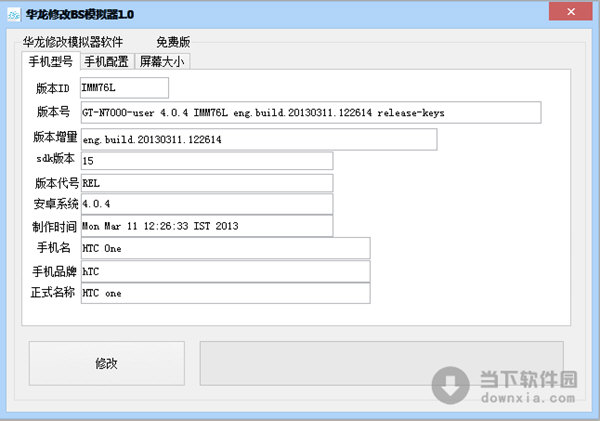Click the 制作时间 field with Mon Mar 11
Image resolution: width=600 pixels, height=421 pixels.
(x=207, y=226)
